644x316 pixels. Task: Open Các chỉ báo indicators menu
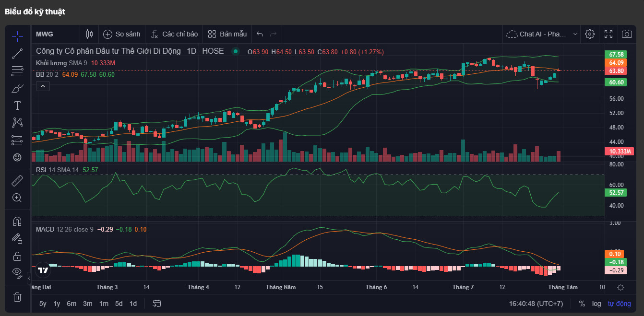(174, 34)
